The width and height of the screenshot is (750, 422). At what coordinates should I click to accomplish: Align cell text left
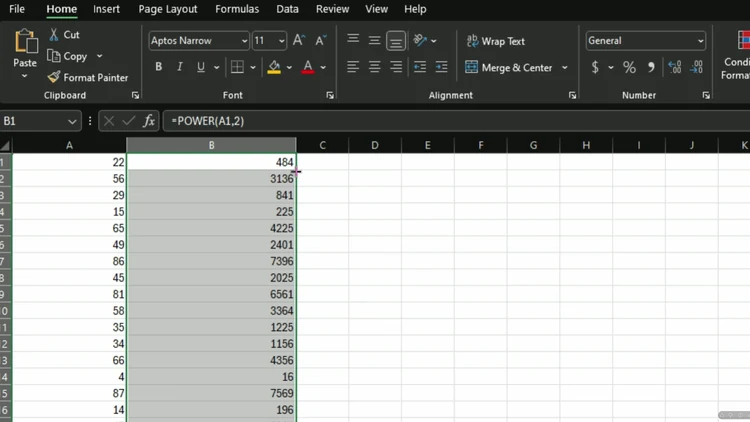pos(353,67)
